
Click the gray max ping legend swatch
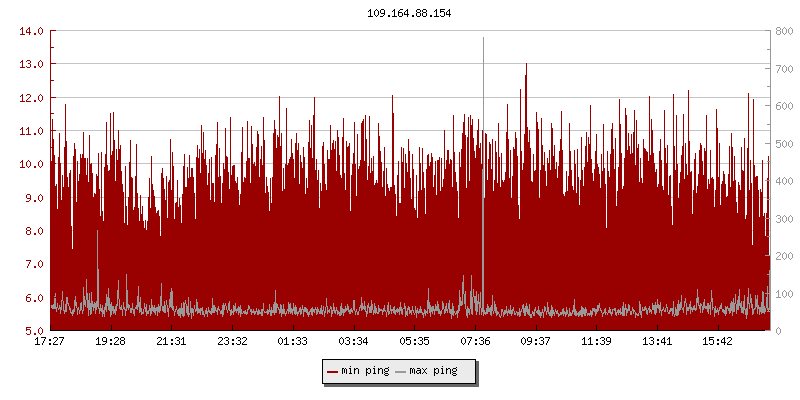pyautogui.click(x=402, y=371)
